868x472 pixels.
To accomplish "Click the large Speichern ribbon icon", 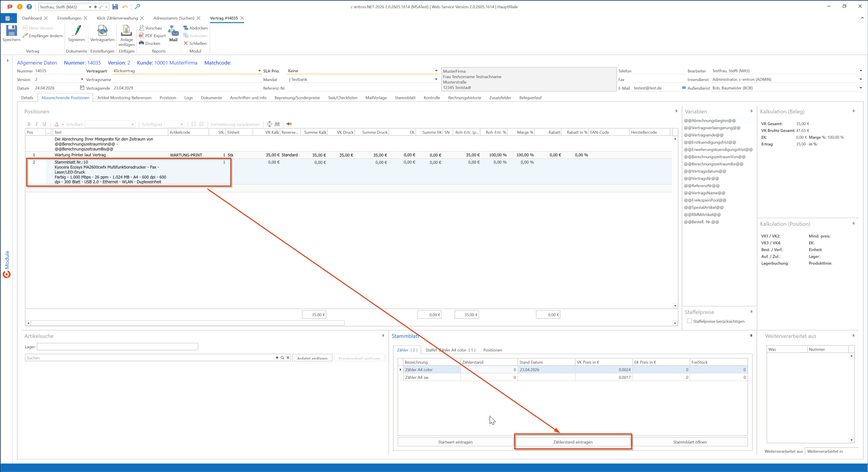I will coord(12,31).
